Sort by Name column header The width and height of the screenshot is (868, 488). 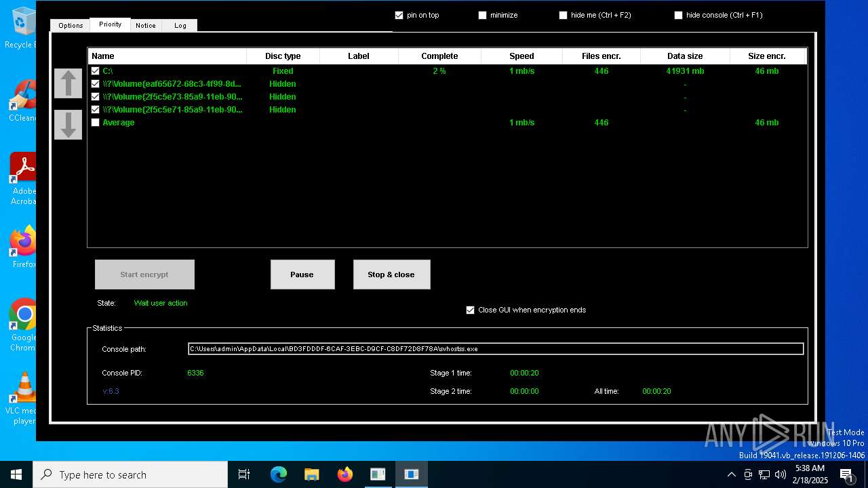point(167,56)
